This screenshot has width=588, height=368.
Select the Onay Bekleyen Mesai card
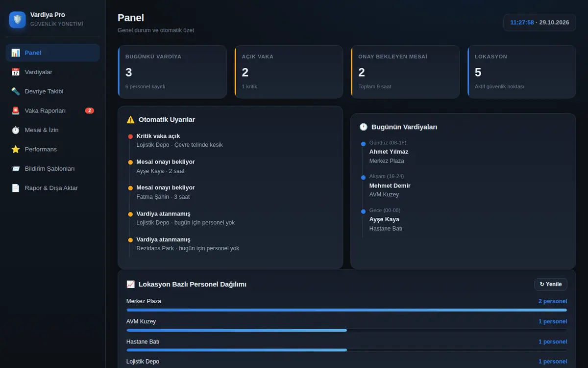point(405,72)
